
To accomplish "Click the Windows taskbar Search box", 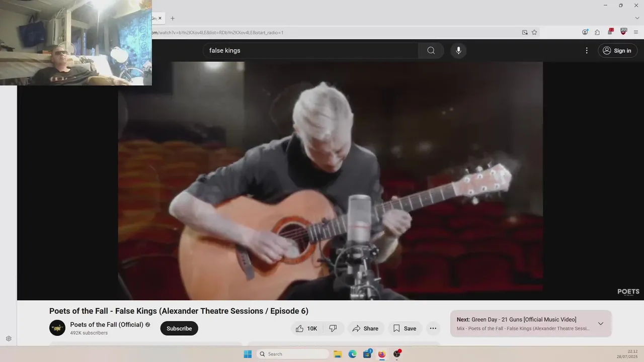I will 293,354.
